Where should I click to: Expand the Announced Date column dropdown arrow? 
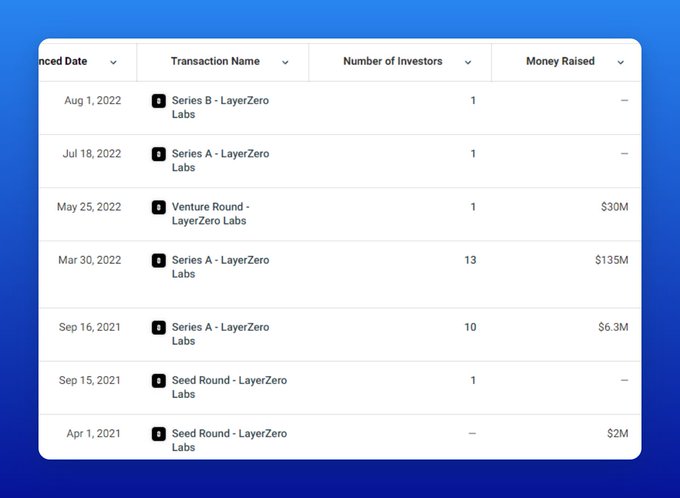113,62
